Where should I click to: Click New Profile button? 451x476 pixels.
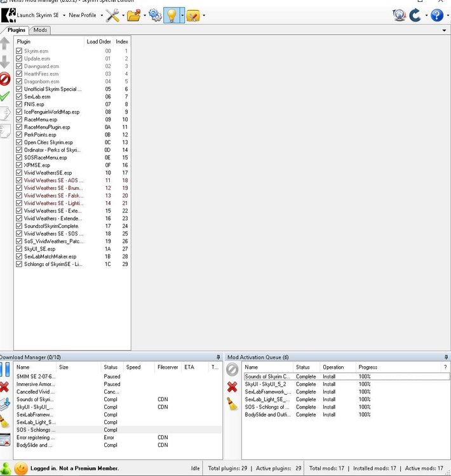[83, 15]
